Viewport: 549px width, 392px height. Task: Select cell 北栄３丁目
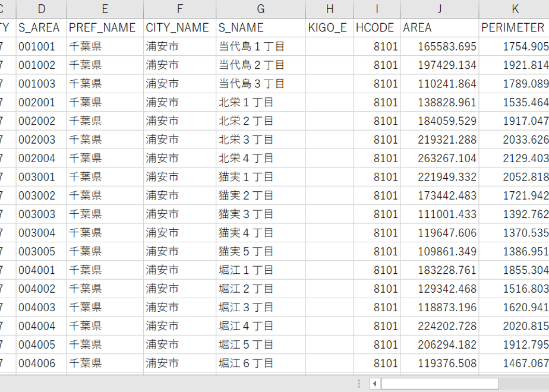click(x=261, y=140)
